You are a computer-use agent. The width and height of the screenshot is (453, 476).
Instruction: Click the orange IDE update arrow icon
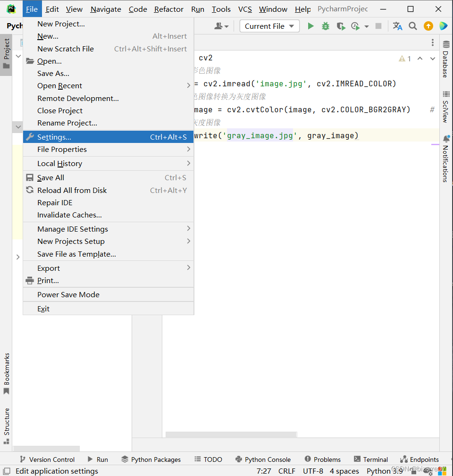428,26
